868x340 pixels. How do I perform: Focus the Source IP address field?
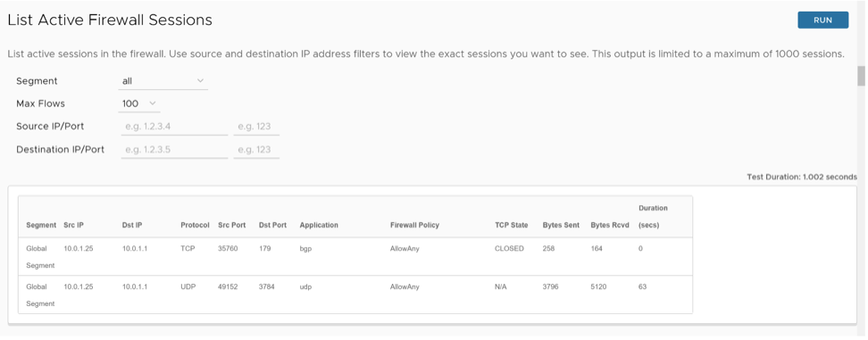(x=174, y=127)
